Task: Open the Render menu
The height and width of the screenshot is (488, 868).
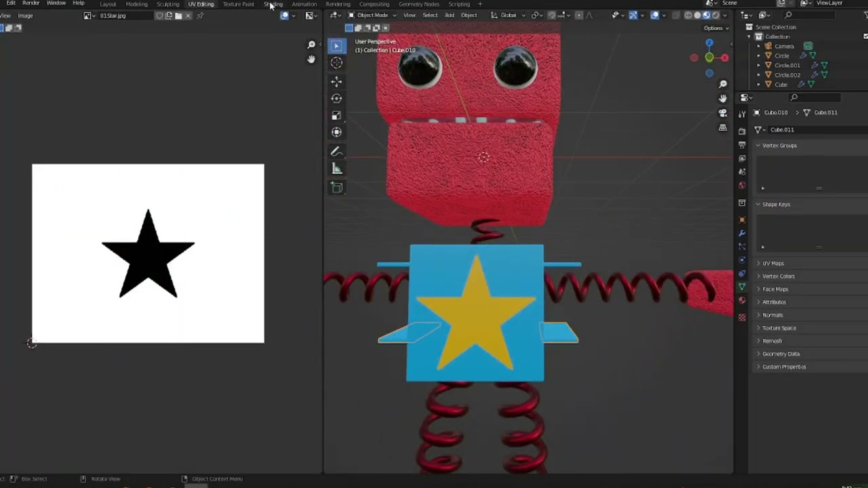Action: coord(31,3)
